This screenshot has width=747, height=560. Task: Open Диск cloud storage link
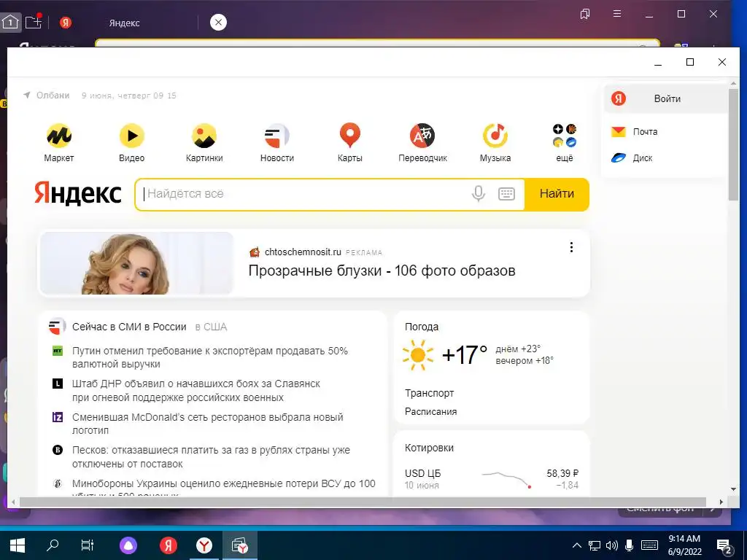click(x=632, y=158)
